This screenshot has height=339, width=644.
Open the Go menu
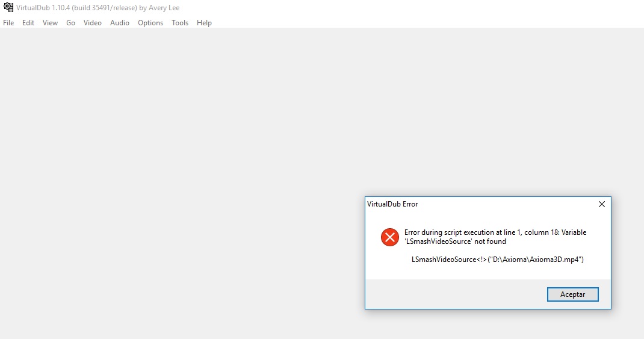click(x=70, y=23)
